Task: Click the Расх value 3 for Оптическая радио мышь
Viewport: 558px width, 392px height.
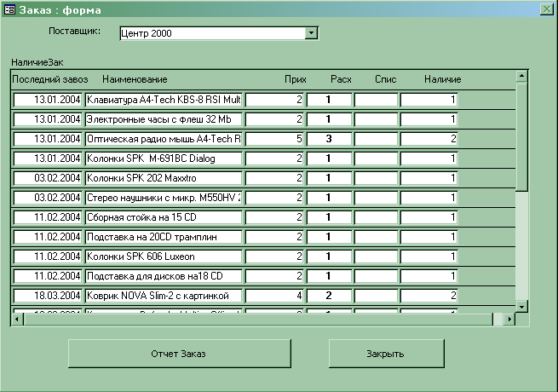Action: (x=328, y=139)
